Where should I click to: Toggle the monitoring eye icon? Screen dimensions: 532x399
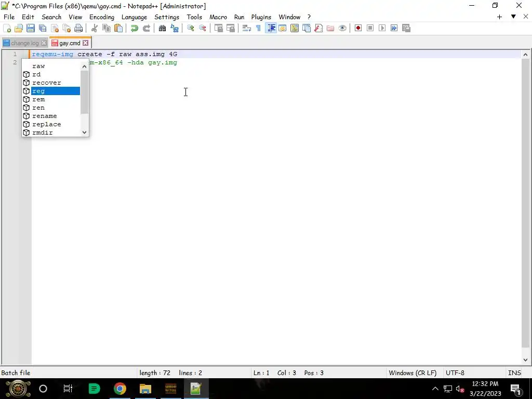click(342, 28)
